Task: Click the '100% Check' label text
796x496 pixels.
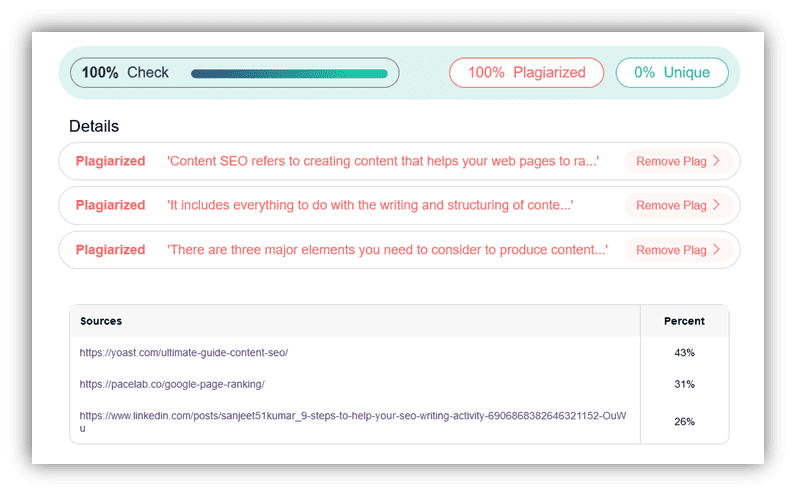Action: 125,73
